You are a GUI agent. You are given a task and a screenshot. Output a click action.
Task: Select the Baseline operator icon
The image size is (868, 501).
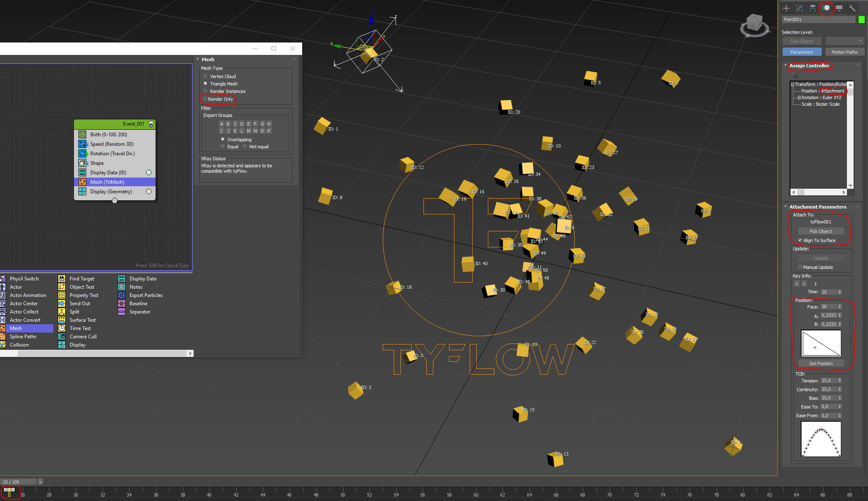point(121,304)
